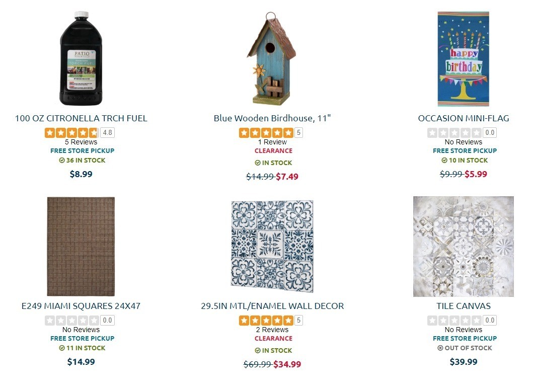The height and width of the screenshot is (392, 533).
Task: View the blue enamel wall decor image
Action: point(272,246)
